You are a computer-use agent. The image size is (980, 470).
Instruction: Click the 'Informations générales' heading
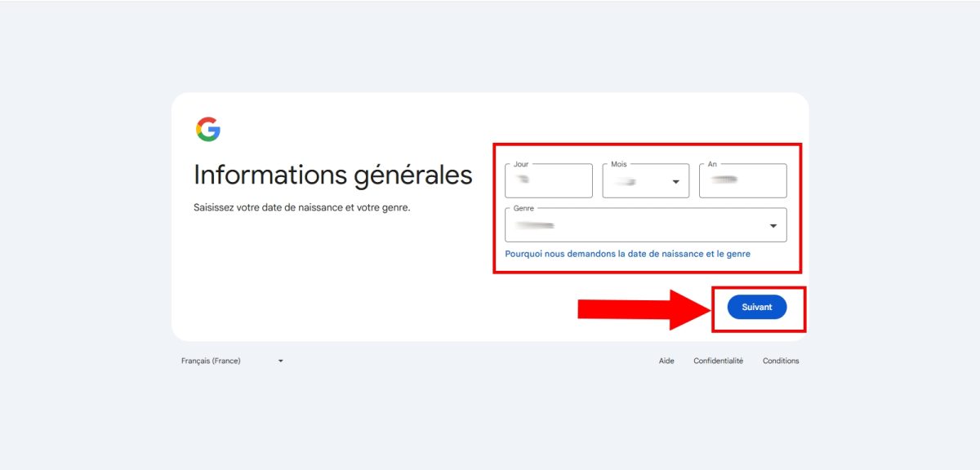pyautogui.click(x=333, y=175)
